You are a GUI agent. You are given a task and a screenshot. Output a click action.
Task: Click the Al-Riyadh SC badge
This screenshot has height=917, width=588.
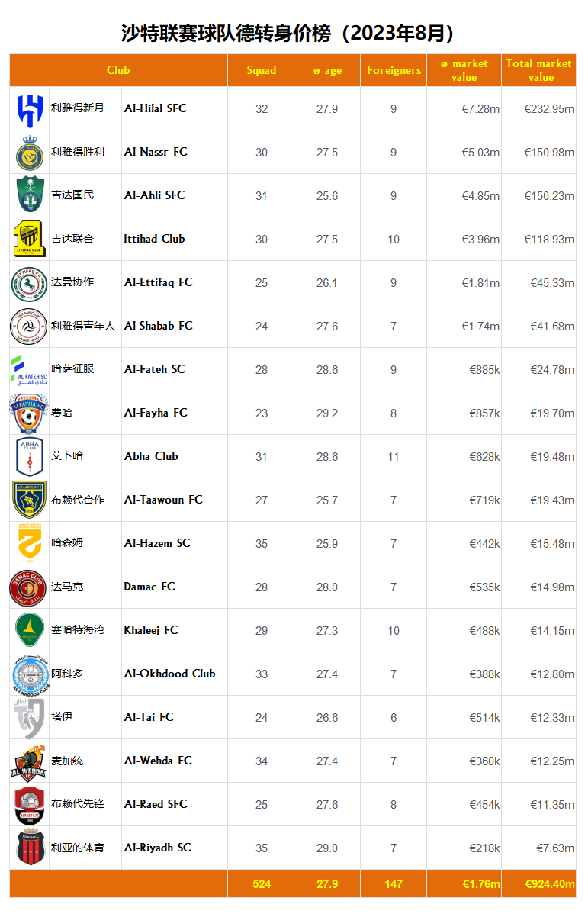(30, 848)
